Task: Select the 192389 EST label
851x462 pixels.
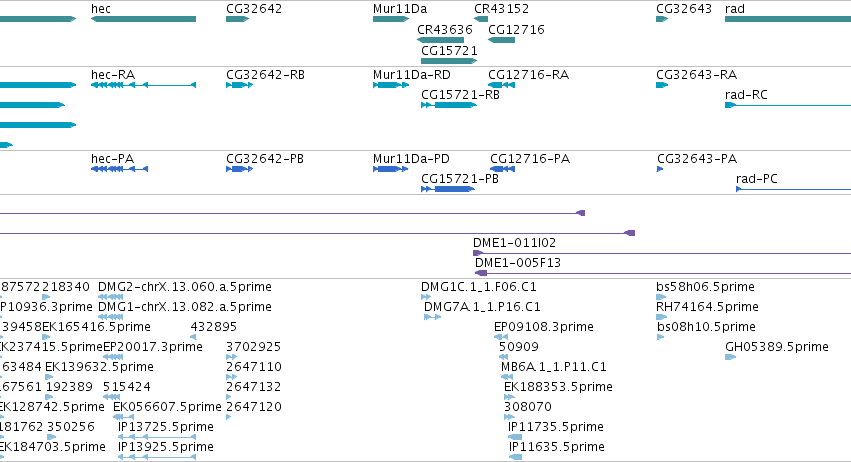Action: 69,387
